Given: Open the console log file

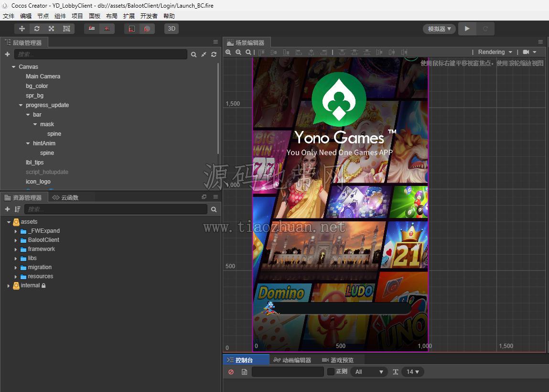Looking at the screenshot, I should click(244, 371).
